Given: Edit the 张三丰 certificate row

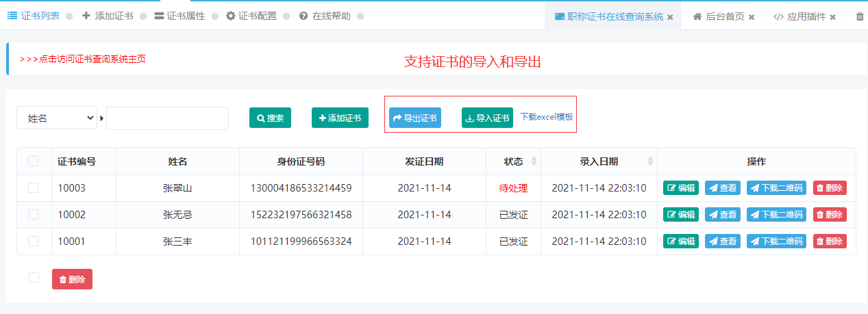Looking at the screenshot, I should [681, 241].
